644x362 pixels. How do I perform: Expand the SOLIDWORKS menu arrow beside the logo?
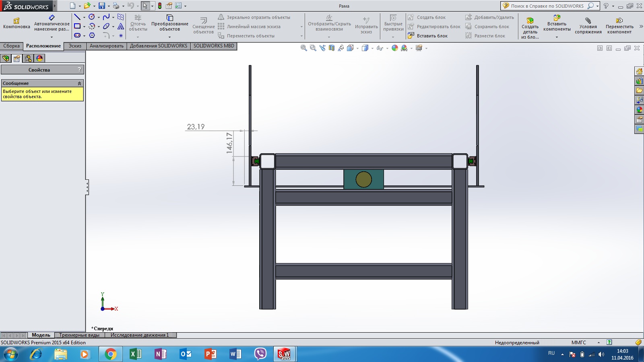tap(55, 6)
